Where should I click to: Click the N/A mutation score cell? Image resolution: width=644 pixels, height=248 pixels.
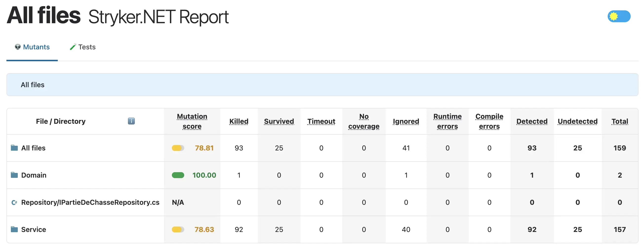pyautogui.click(x=178, y=202)
